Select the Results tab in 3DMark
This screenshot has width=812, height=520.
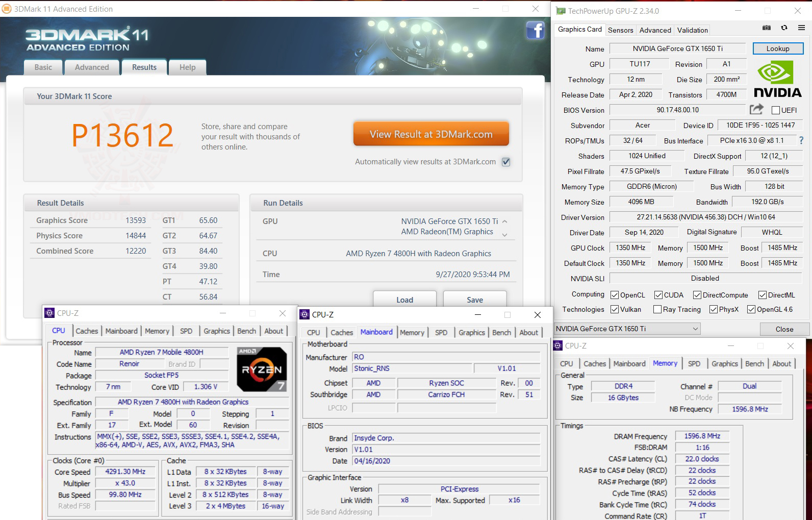coord(144,67)
